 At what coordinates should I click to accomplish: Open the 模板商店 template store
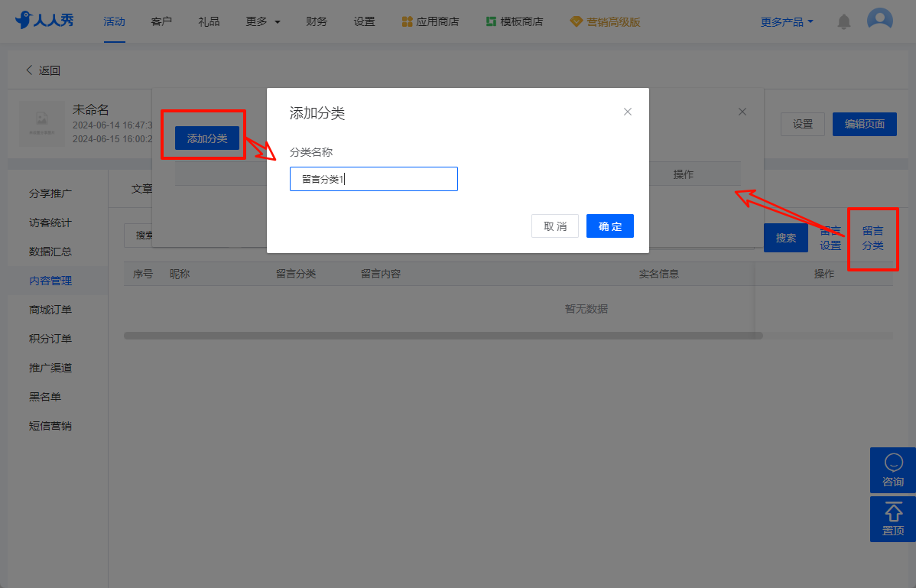[x=514, y=21]
